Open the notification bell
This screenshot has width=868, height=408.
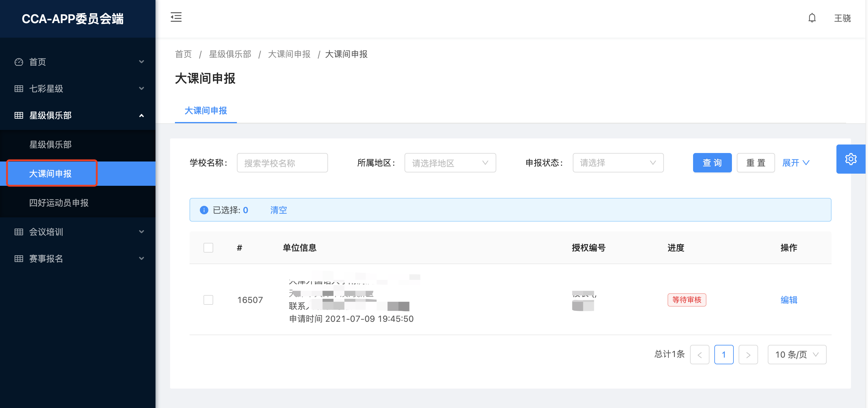(x=812, y=18)
